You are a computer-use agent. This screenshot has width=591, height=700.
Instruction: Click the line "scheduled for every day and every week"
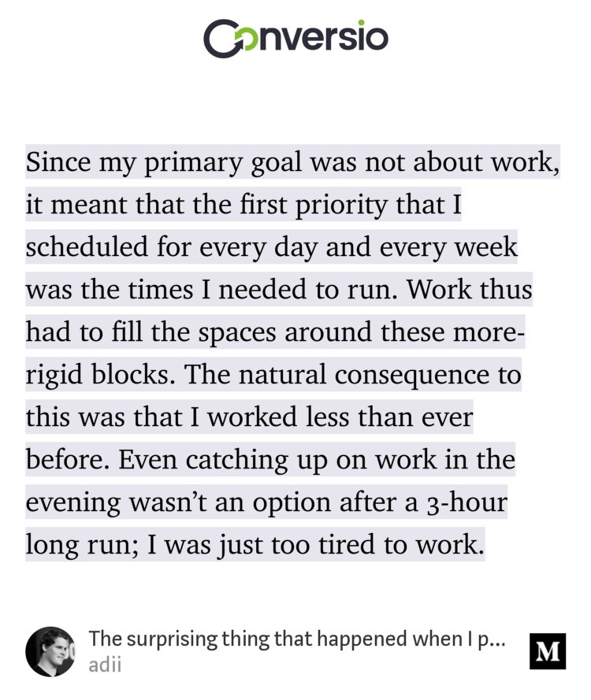[x=272, y=246]
